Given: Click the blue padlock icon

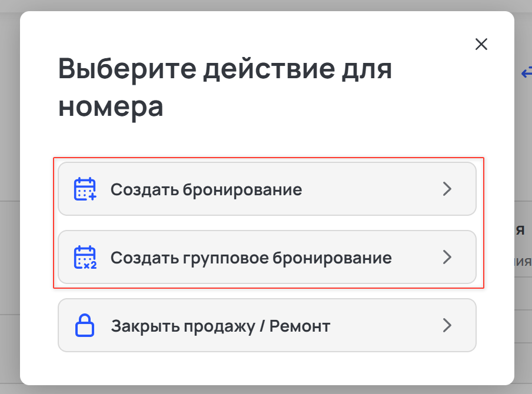Looking at the screenshot, I should (85, 325).
